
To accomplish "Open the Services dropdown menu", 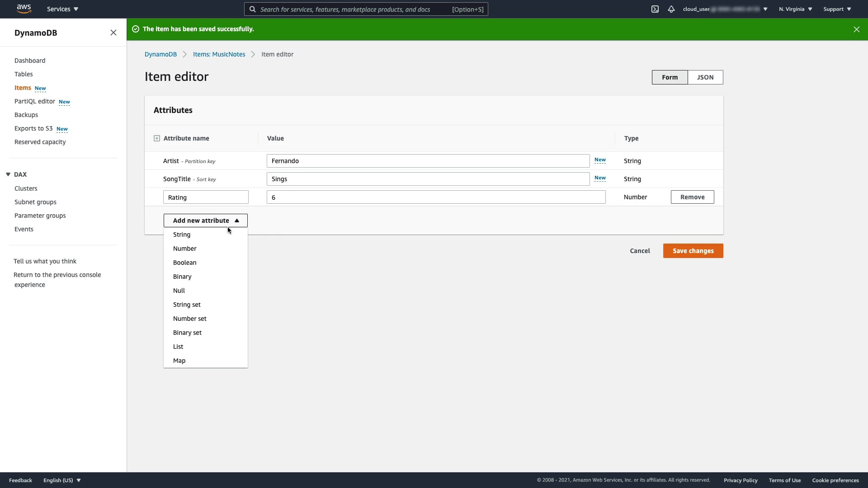I will click(62, 9).
